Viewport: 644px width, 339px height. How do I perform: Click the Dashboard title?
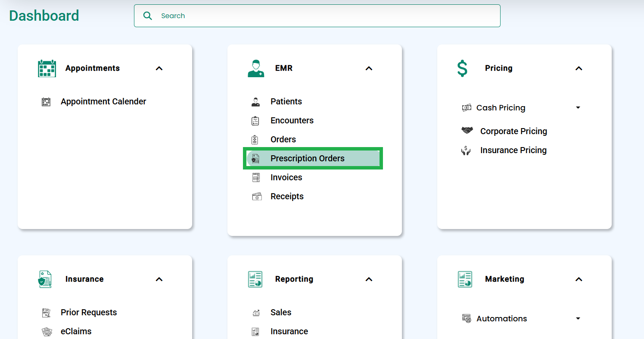(x=44, y=16)
